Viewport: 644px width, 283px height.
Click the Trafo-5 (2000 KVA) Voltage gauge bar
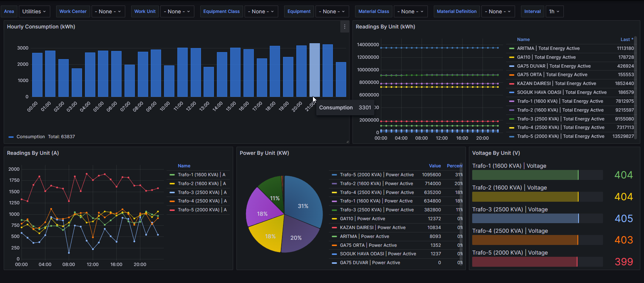click(537, 262)
